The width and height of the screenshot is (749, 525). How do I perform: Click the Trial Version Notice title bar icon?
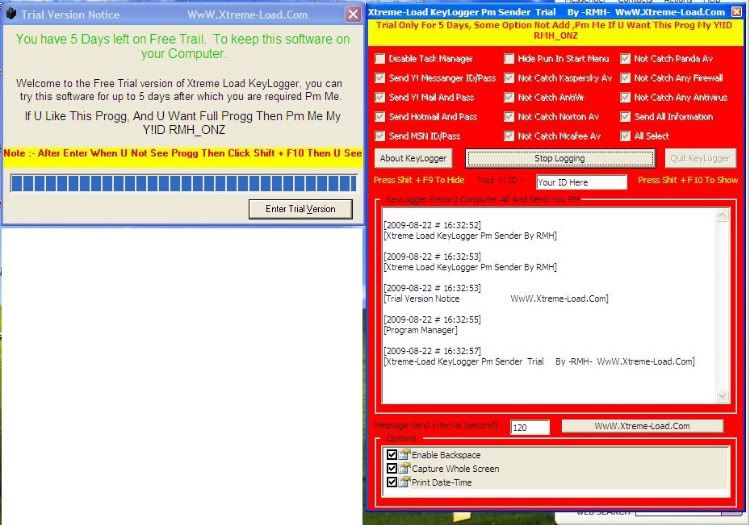[x=11, y=14]
